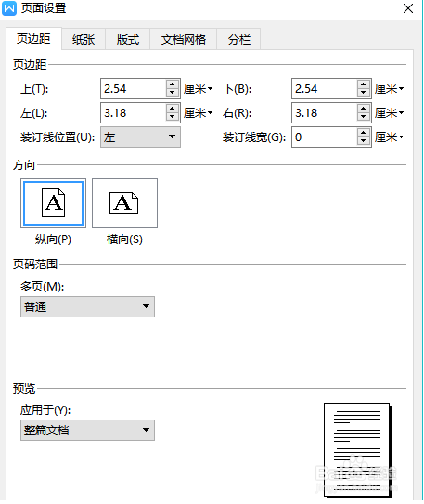Open the 厘米 unit dropdown for 右(R)

[x=389, y=113]
